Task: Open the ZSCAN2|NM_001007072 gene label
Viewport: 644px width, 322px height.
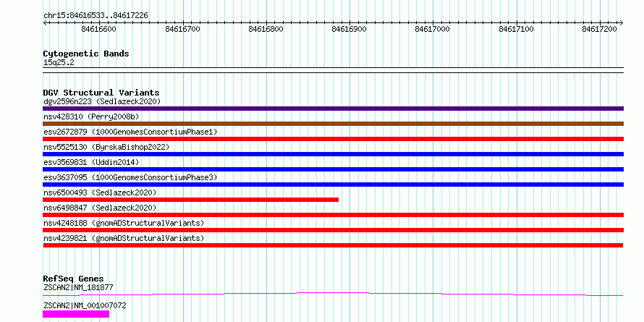Action: [85, 306]
